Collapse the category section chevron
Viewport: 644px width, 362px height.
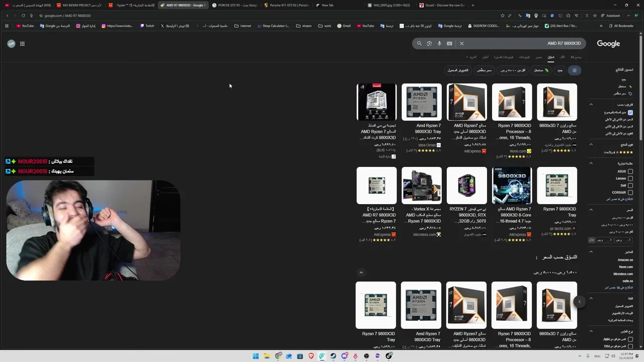click(591, 298)
